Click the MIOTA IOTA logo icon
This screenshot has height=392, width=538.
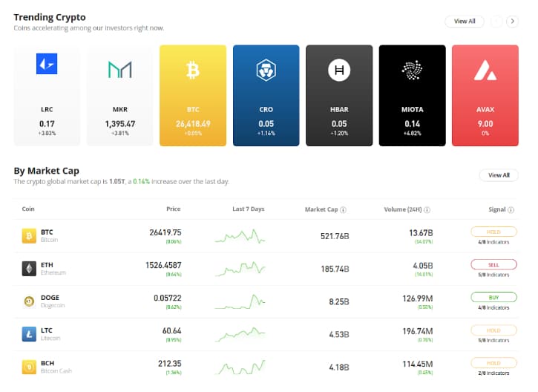point(412,70)
